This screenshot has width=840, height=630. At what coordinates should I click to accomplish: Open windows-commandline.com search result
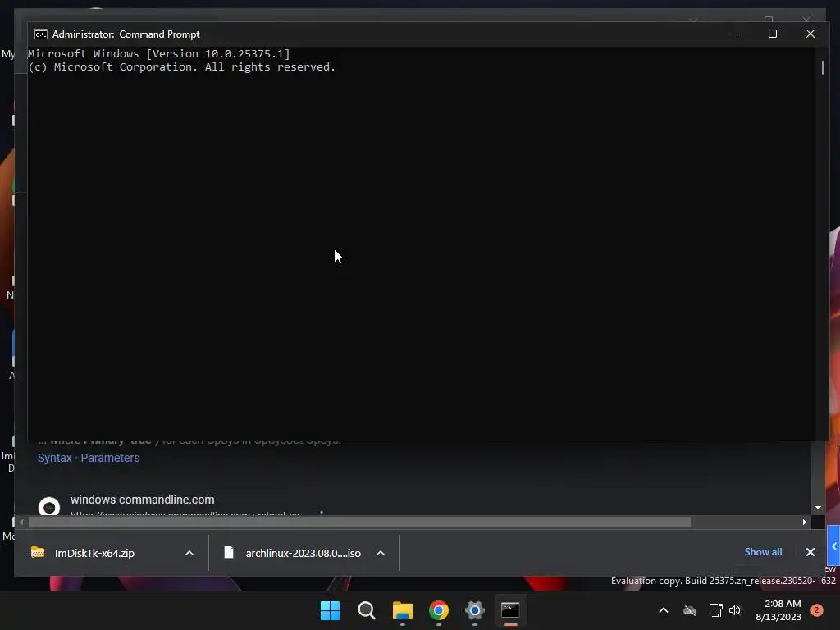click(143, 500)
